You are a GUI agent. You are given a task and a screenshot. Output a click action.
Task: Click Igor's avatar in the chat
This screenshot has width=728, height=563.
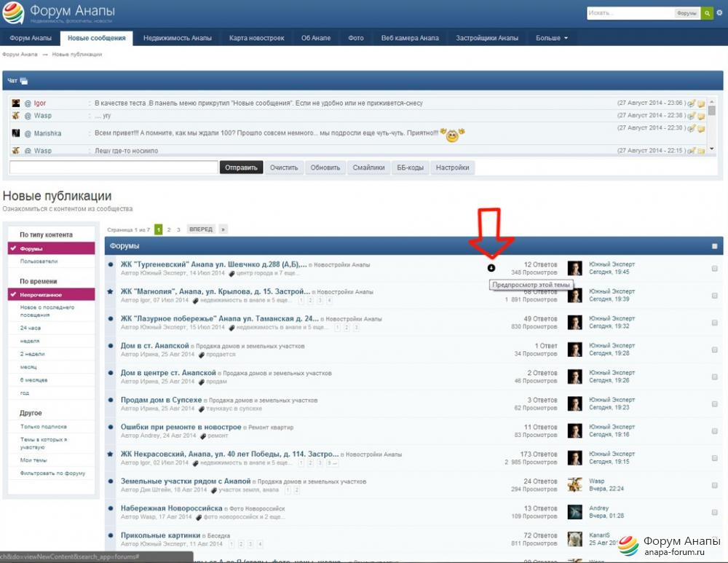15,103
